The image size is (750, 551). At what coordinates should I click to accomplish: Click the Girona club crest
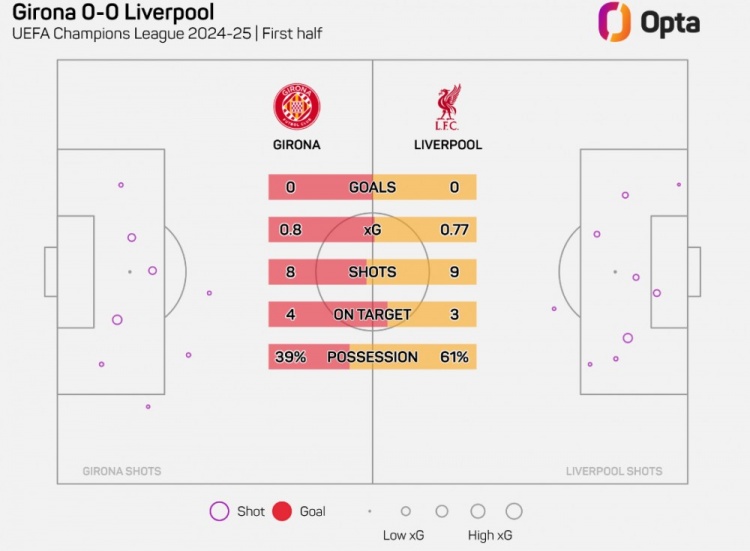(296, 105)
